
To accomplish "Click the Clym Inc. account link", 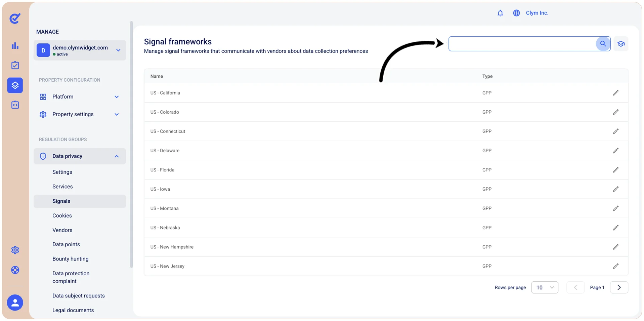I will (x=537, y=13).
